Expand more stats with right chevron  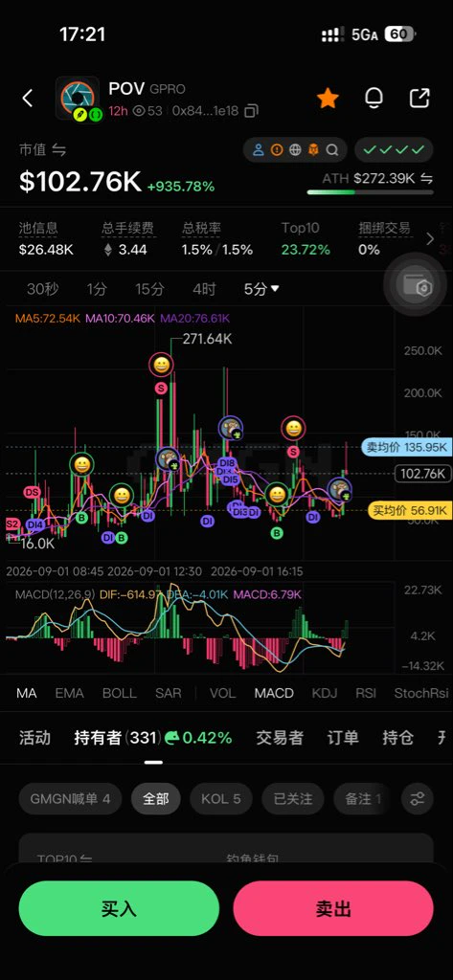pos(430,238)
